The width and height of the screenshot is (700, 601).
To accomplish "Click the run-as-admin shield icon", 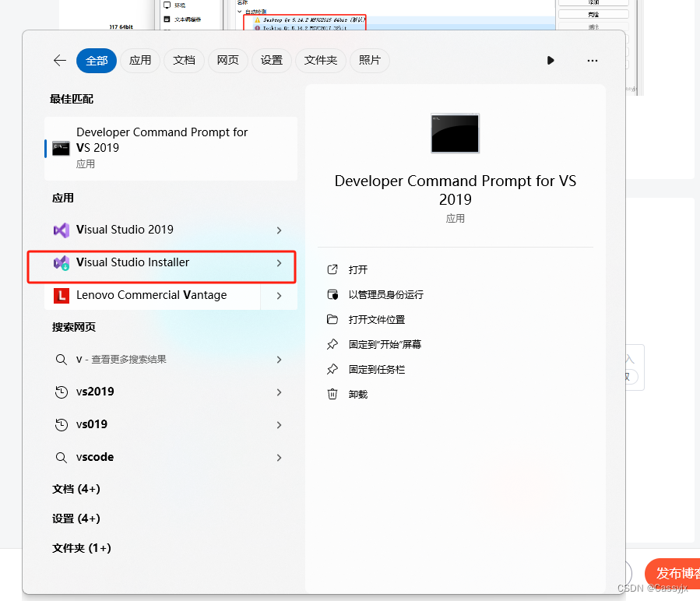I will (332, 295).
